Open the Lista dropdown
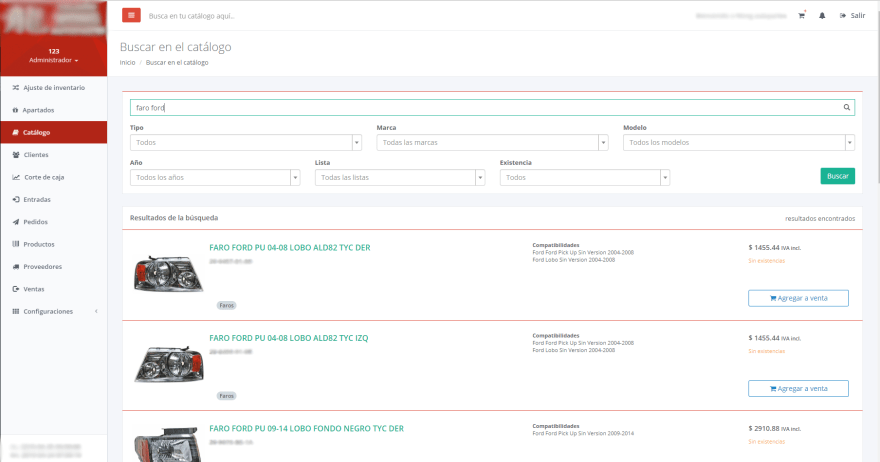Viewport: 880px width, 462px height. click(400, 177)
